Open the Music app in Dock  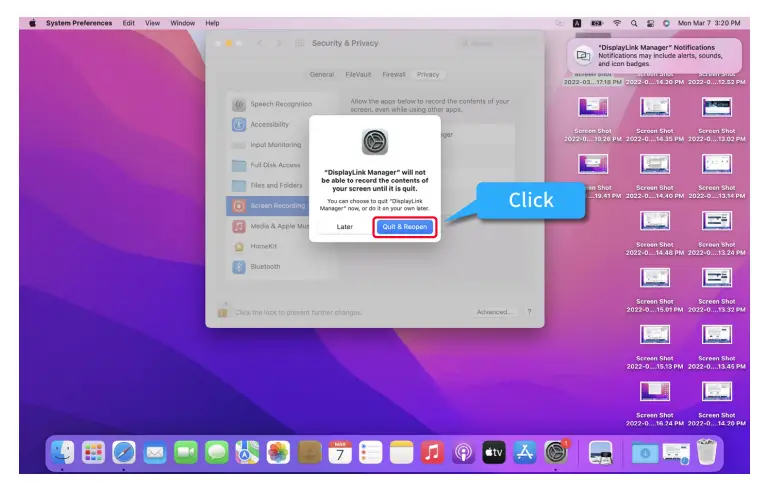(x=432, y=452)
